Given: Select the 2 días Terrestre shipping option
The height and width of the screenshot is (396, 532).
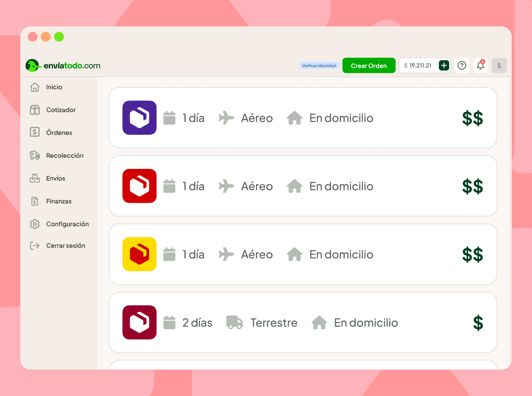Looking at the screenshot, I should (x=303, y=322).
